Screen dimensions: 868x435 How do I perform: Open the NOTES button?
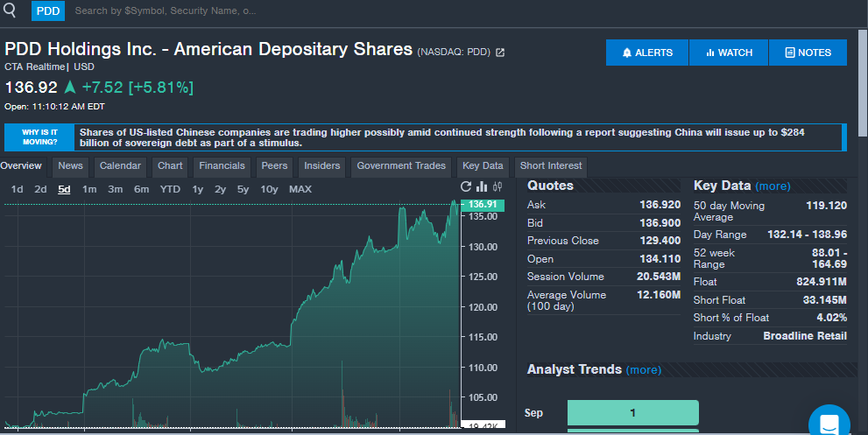click(808, 53)
